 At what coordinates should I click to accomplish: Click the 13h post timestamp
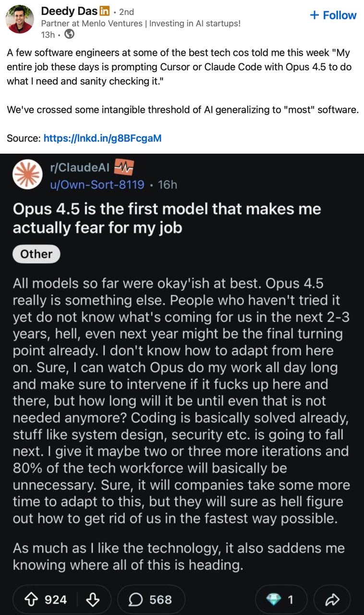[x=48, y=35]
